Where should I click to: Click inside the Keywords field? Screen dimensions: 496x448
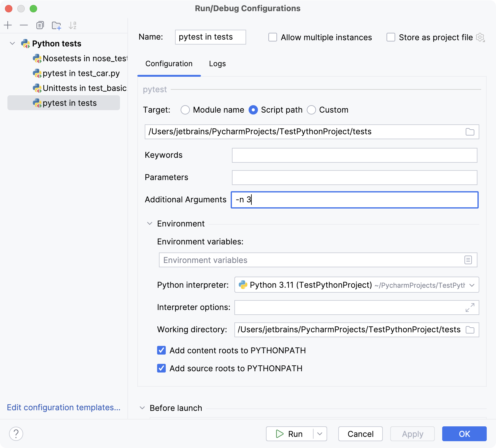coord(354,155)
